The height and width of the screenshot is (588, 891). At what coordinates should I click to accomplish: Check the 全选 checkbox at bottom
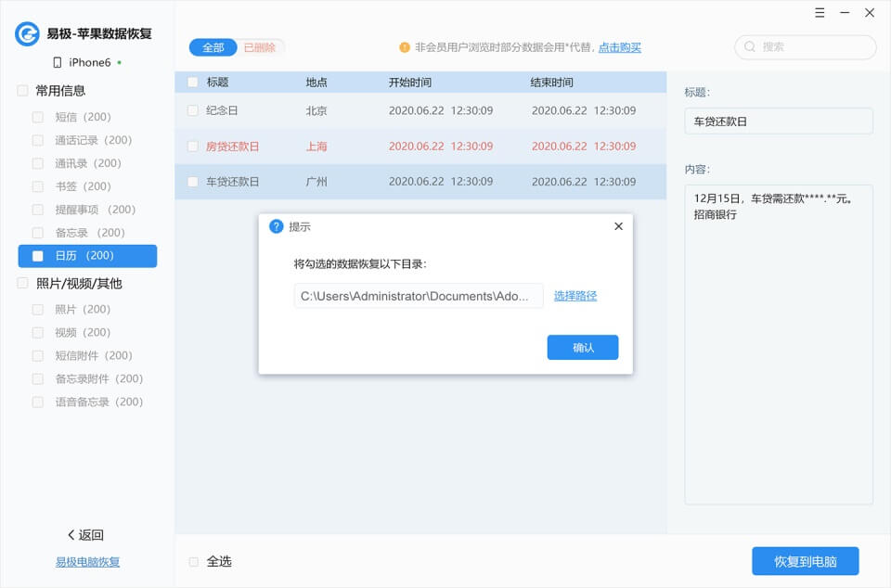click(194, 562)
